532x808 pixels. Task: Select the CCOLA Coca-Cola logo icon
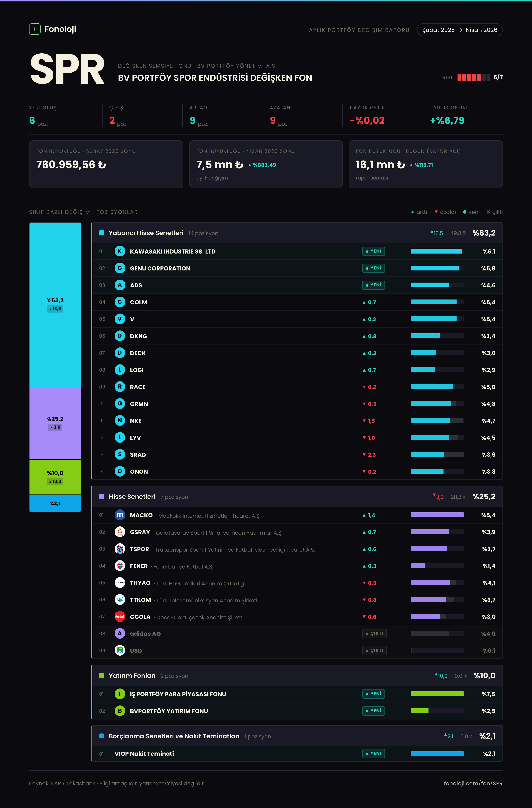point(120,617)
